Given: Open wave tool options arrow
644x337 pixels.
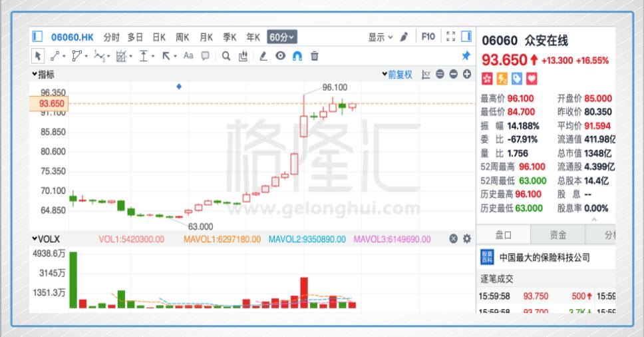Looking at the screenshot, I should tap(108, 57).
